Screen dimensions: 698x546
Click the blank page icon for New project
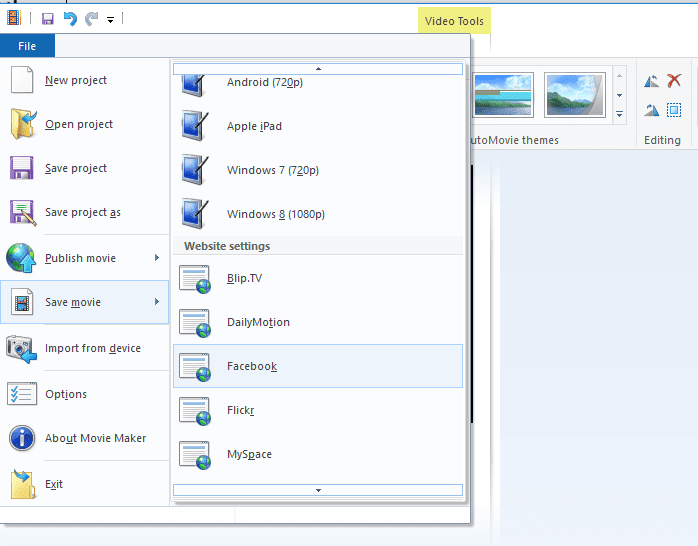(22, 80)
